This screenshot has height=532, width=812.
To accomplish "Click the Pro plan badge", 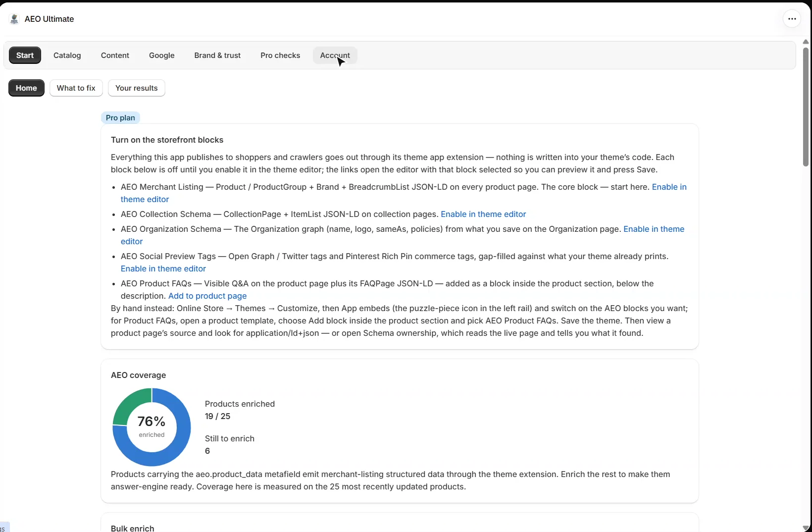I will pos(120,118).
